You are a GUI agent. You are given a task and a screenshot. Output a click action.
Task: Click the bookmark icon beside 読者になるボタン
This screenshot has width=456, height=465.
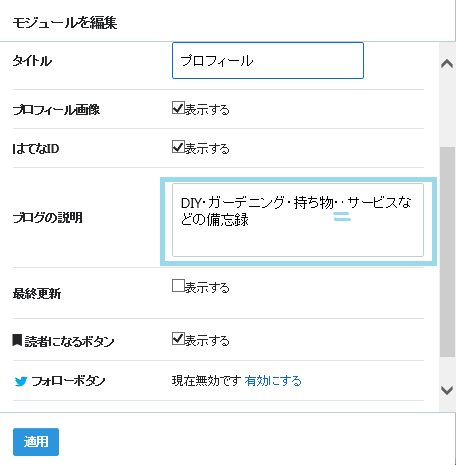tap(17, 340)
